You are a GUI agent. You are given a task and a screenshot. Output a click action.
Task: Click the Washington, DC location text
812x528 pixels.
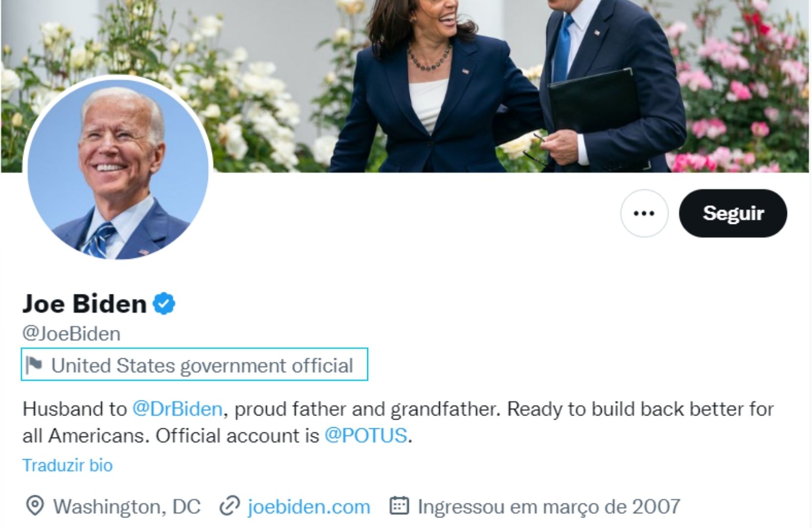(x=127, y=506)
